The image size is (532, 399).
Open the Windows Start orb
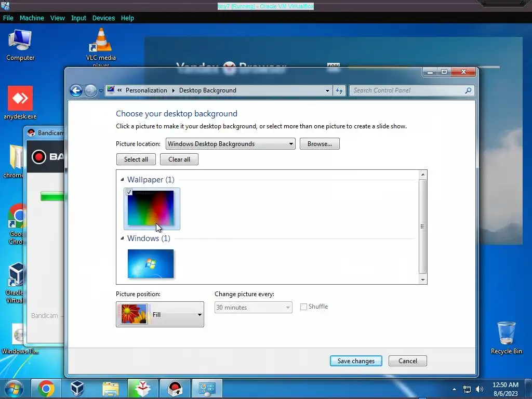tap(14, 389)
